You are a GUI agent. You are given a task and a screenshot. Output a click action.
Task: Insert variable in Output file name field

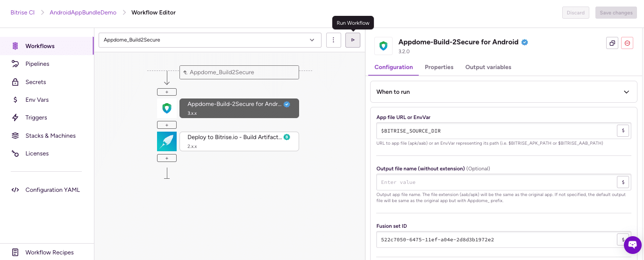[623, 182]
